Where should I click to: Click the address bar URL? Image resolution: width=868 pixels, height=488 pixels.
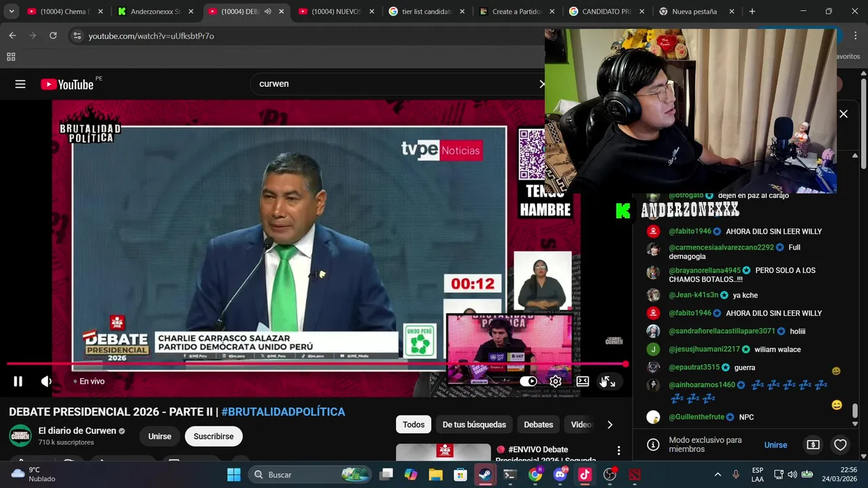point(151,36)
